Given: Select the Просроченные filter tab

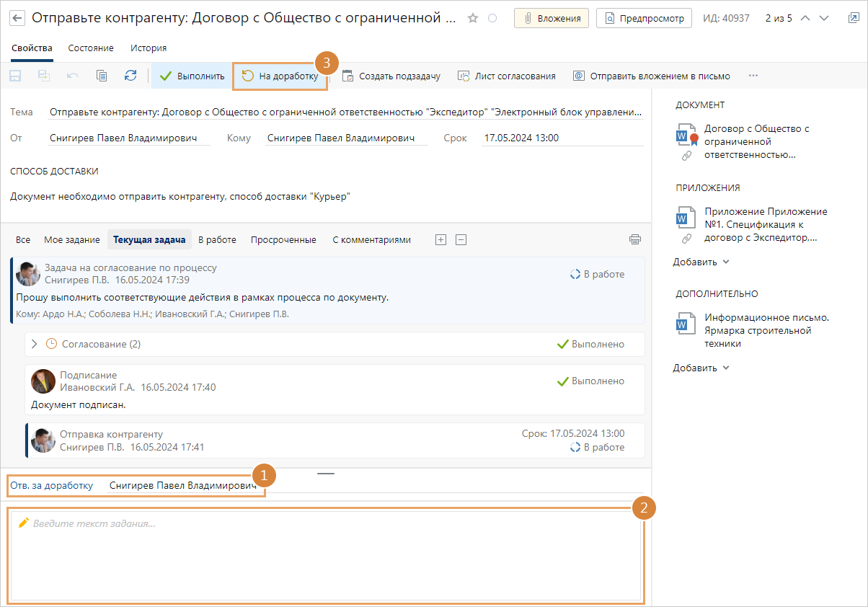Looking at the screenshot, I should point(283,239).
